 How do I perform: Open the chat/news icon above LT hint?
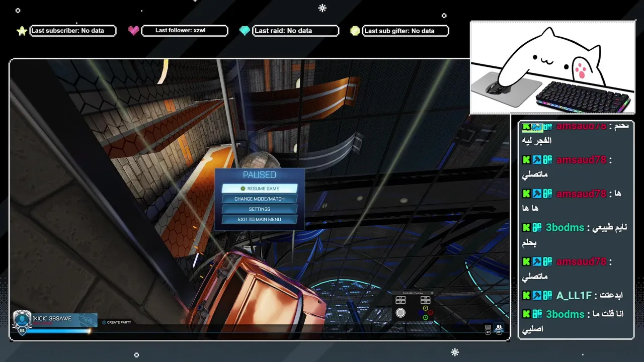tap(488, 327)
